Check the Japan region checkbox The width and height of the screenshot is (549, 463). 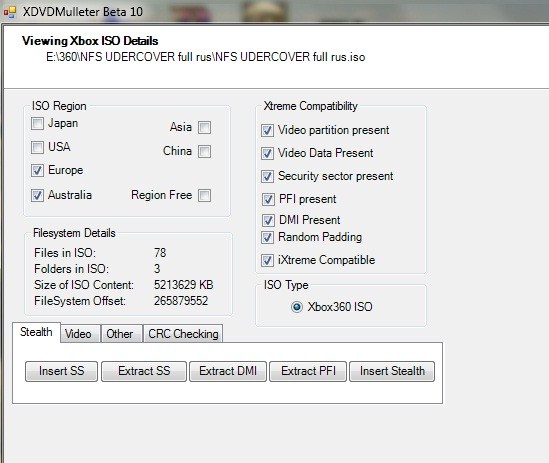(37, 123)
